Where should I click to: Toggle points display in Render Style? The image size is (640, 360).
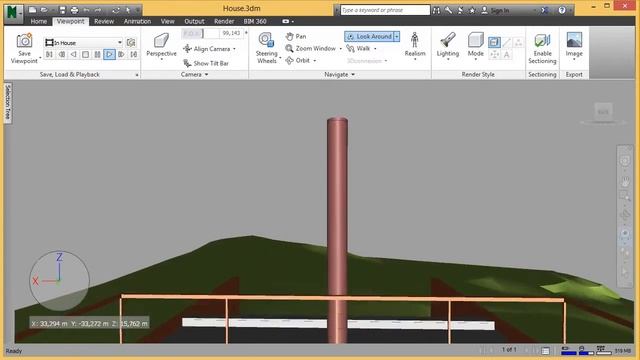pyautogui.click(x=518, y=42)
